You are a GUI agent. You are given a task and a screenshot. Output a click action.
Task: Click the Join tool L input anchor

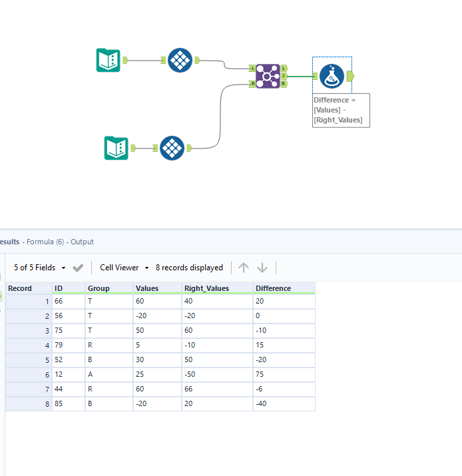click(252, 69)
